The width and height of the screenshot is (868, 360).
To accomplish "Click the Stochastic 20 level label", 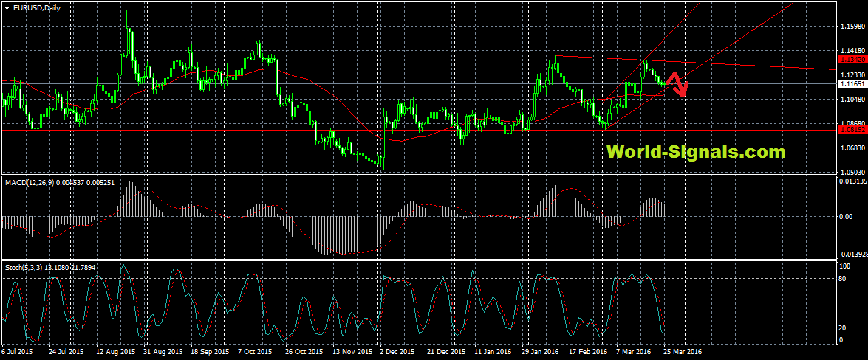I will coord(844,328).
